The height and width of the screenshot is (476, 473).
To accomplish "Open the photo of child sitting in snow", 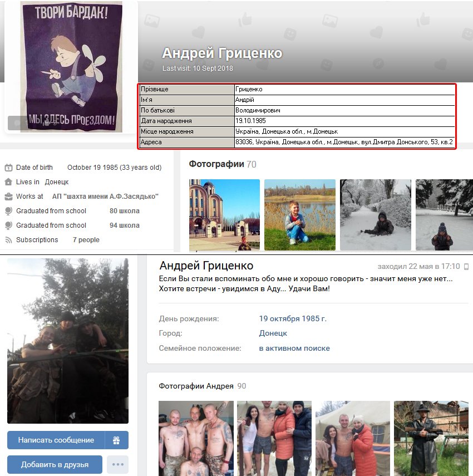I will [375, 215].
